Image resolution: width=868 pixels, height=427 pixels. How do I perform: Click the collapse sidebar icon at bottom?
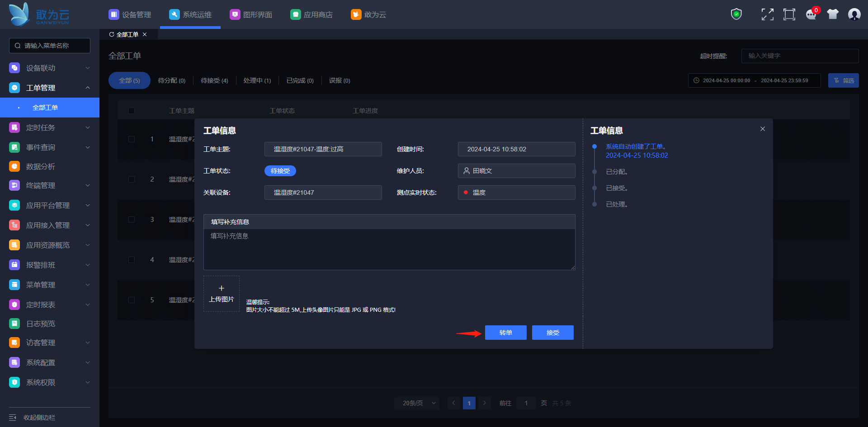click(13, 418)
